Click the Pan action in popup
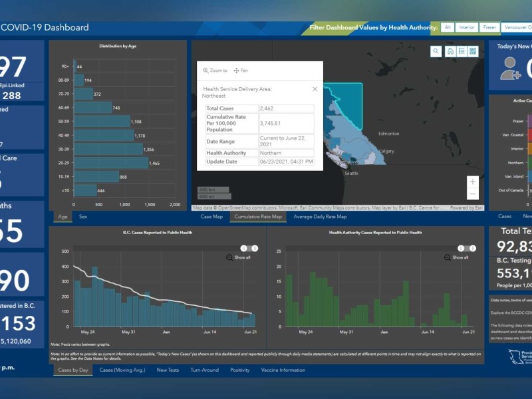This screenshot has height=399, width=532. [241, 70]
